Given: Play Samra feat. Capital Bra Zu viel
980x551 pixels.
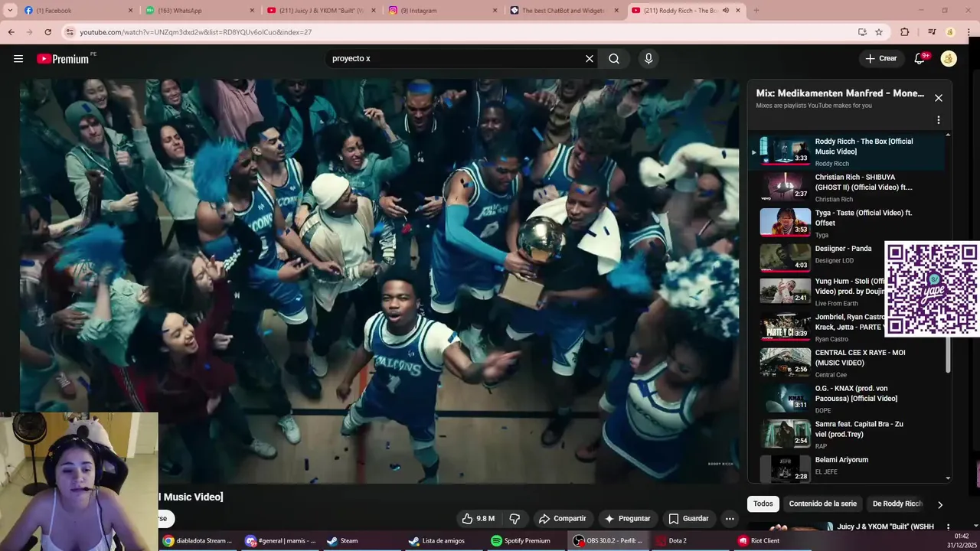Looking at the screenshot, I should point(846,435).
